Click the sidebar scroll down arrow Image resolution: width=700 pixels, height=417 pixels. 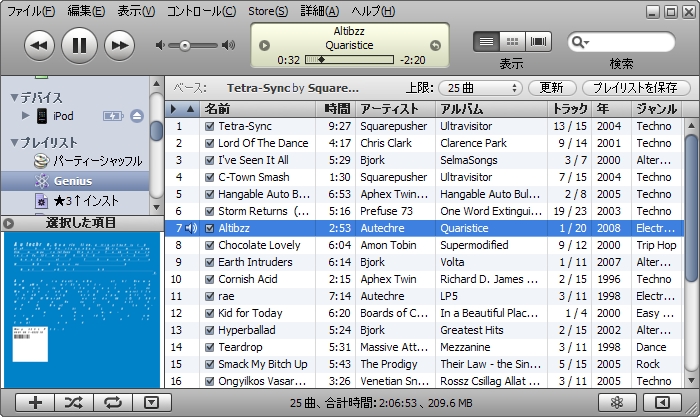click(156, 207)
